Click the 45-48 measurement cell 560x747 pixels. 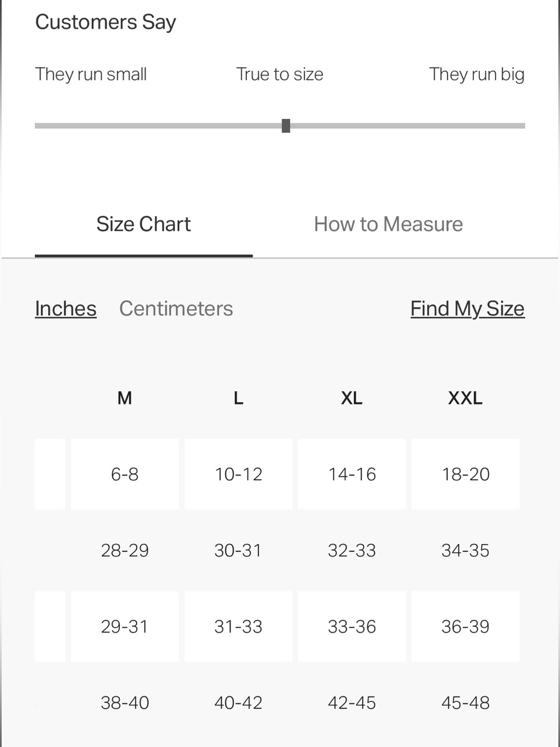coord(465,703)
